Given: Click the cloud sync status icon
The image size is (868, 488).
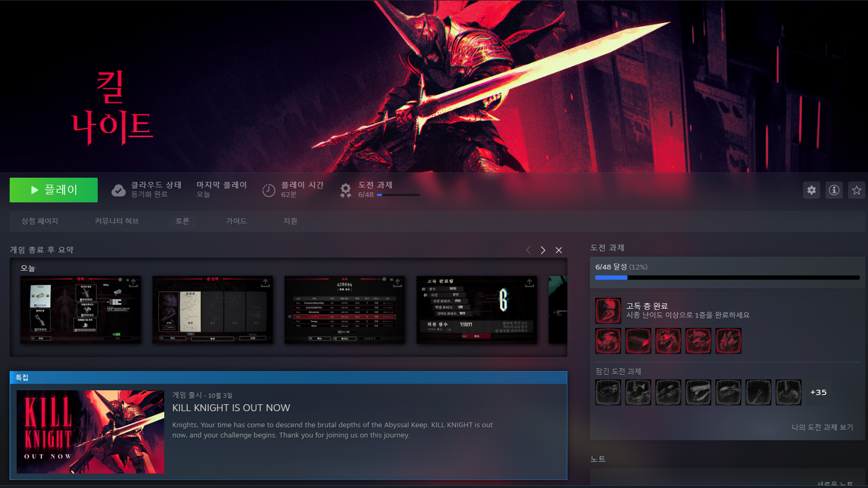Looking at the screenshot, I should click(119, 190).
